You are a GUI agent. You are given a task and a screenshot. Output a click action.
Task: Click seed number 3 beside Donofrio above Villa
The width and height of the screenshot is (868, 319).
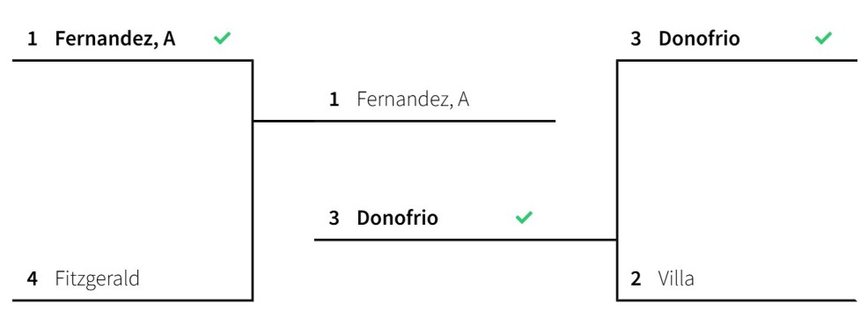coord(636,40)
